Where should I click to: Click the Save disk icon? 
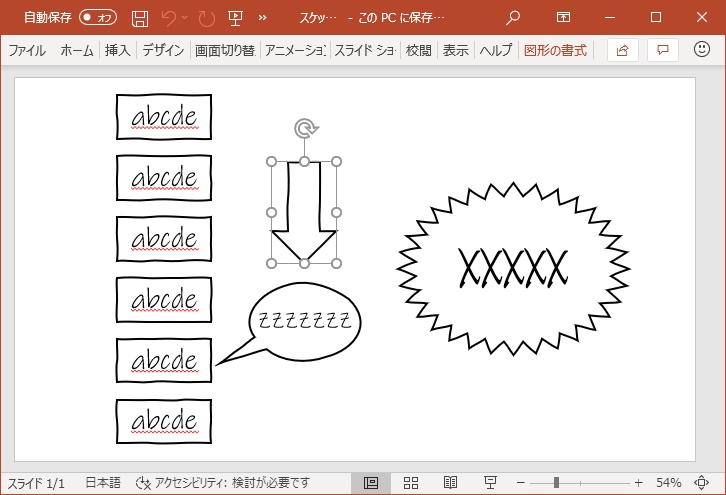[x=140, y=18]
